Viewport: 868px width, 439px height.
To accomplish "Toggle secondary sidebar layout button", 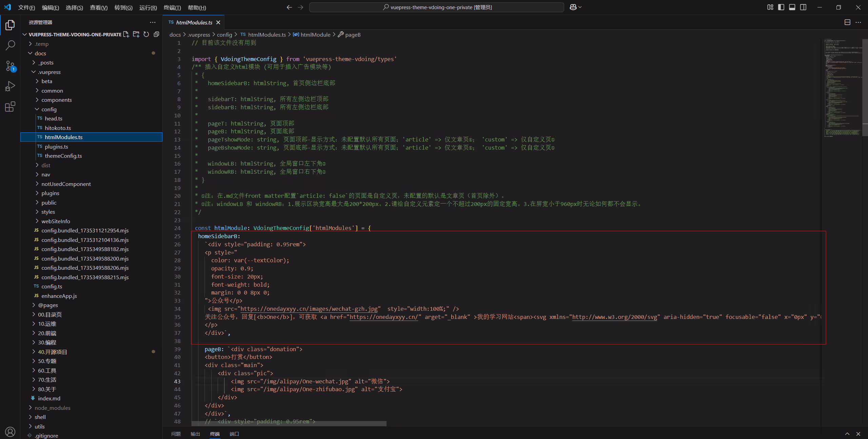I will [x=803, y=7].
